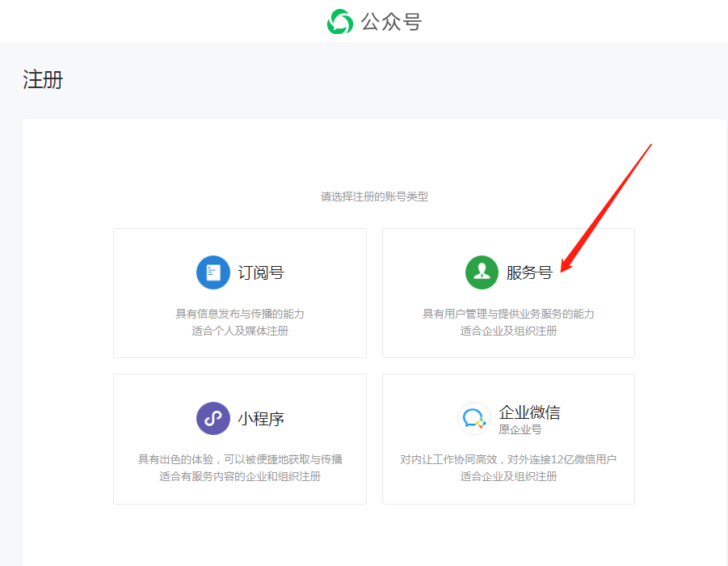
Task: Click the 公众号 header title text
Action: point(391,22)
